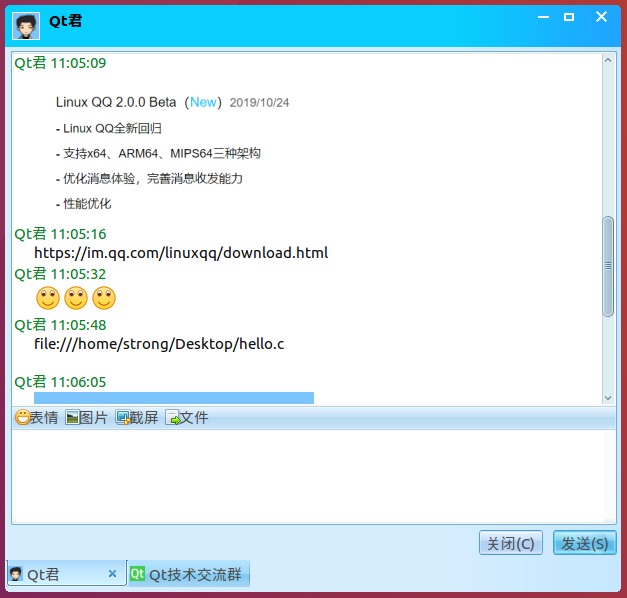
Task: Click the 性能优化 line
Action: click(x=84, y=204)
